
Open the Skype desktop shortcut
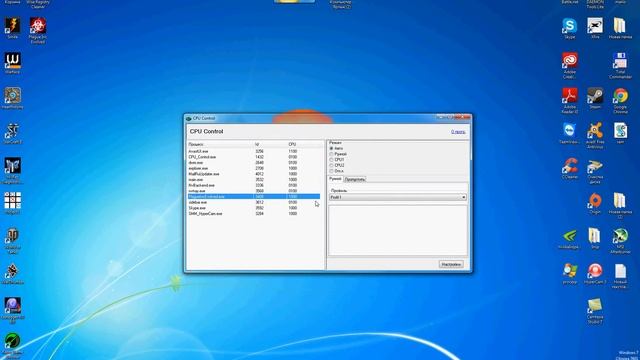569,28
